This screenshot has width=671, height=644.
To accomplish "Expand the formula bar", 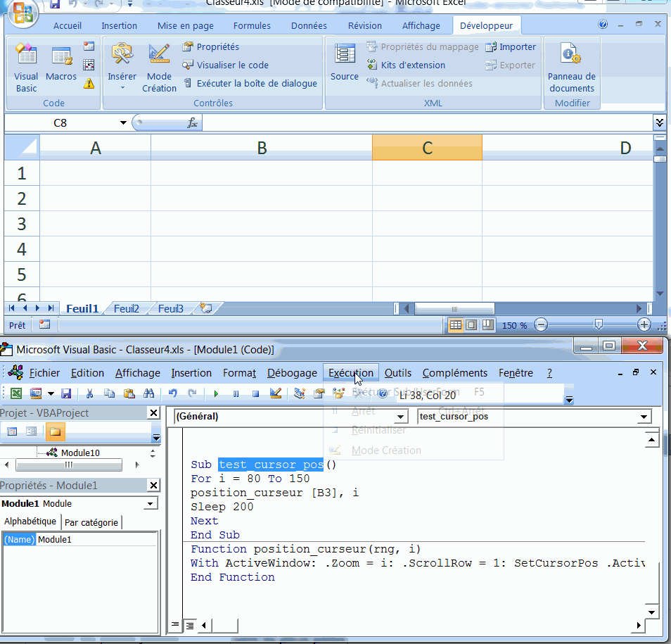I will [x=660, y=123].
